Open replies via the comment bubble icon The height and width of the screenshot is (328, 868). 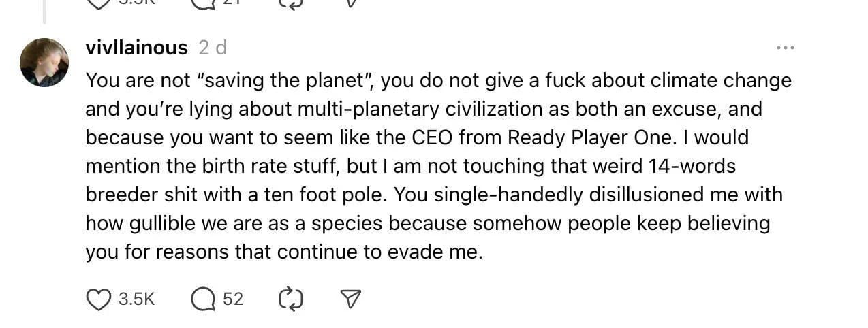[202, 299]
